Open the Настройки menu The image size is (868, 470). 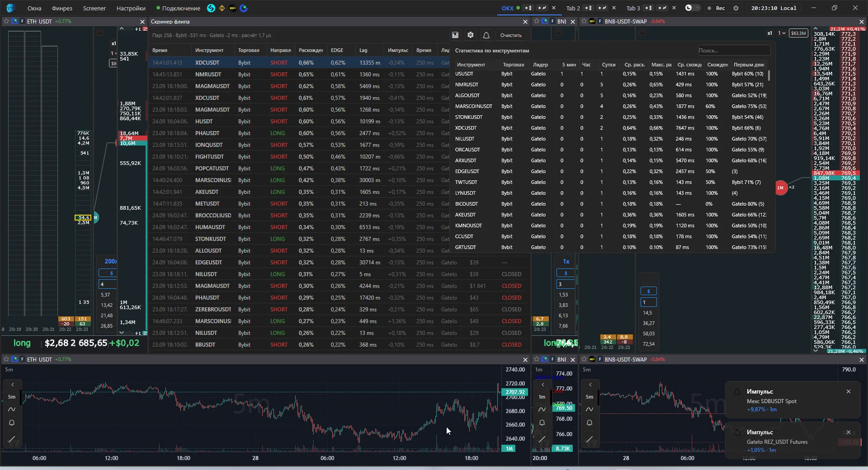click(x=131, y=8)
